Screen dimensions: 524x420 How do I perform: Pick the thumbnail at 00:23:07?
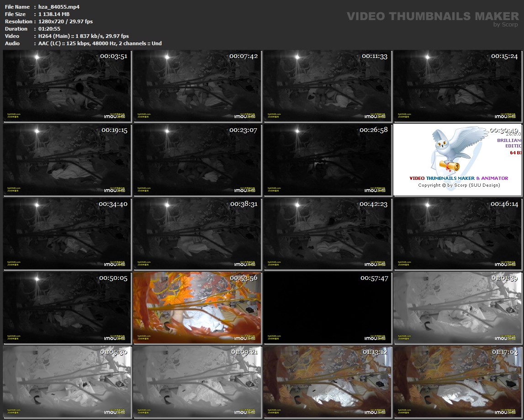197,160
